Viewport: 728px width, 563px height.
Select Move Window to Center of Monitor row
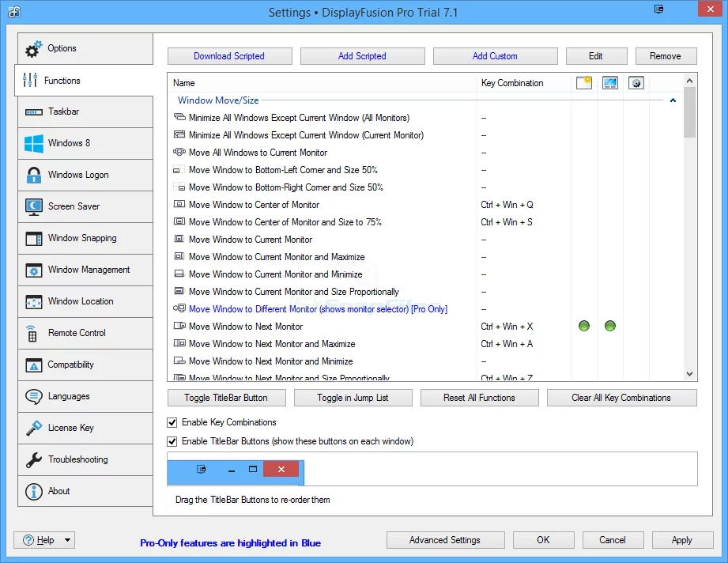pos(254,205)
